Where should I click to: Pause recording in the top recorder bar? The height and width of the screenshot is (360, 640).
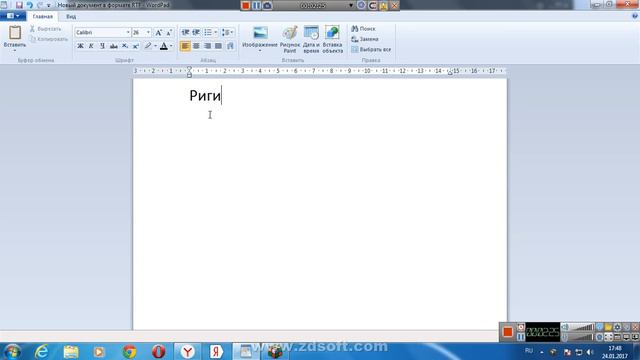(x=256, y=5)
